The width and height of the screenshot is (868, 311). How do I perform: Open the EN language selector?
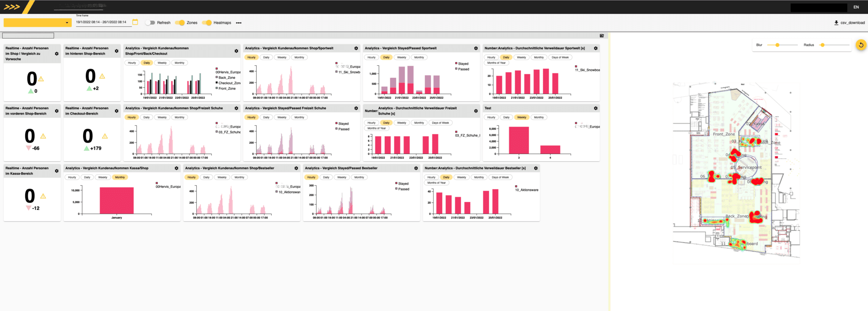856,7
